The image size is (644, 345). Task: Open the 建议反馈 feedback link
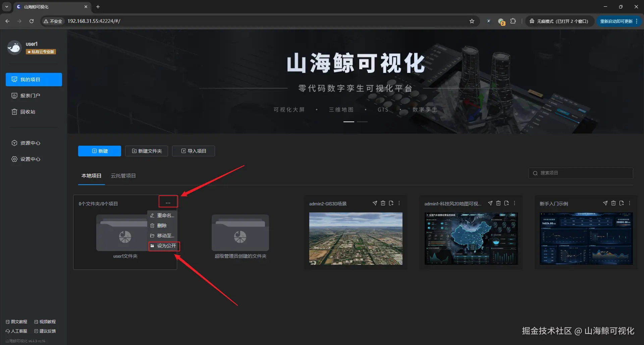tap(45, 331)
